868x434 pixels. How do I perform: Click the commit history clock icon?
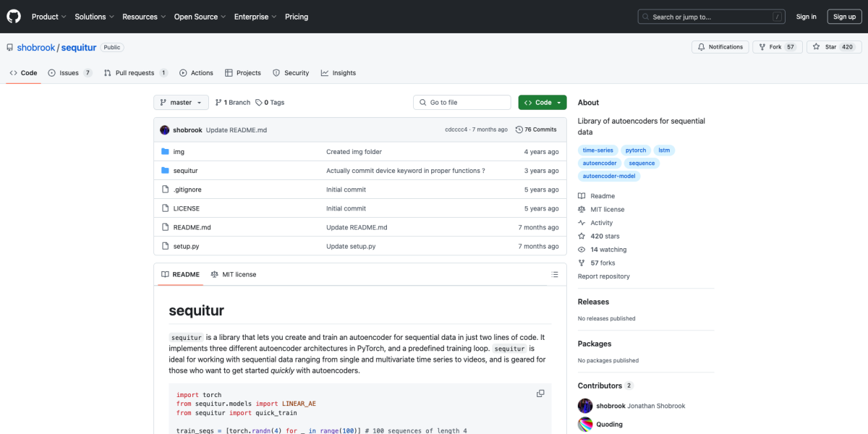point(519,129)
